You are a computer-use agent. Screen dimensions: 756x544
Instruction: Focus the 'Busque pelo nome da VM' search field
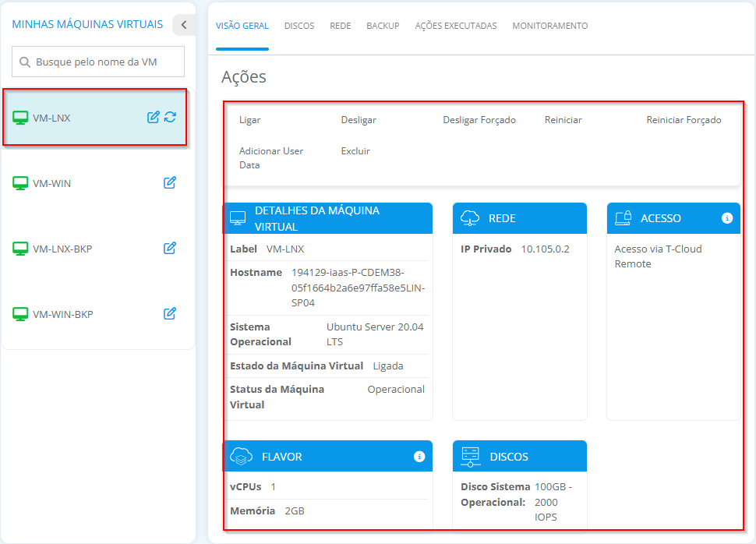pos(98,62)
